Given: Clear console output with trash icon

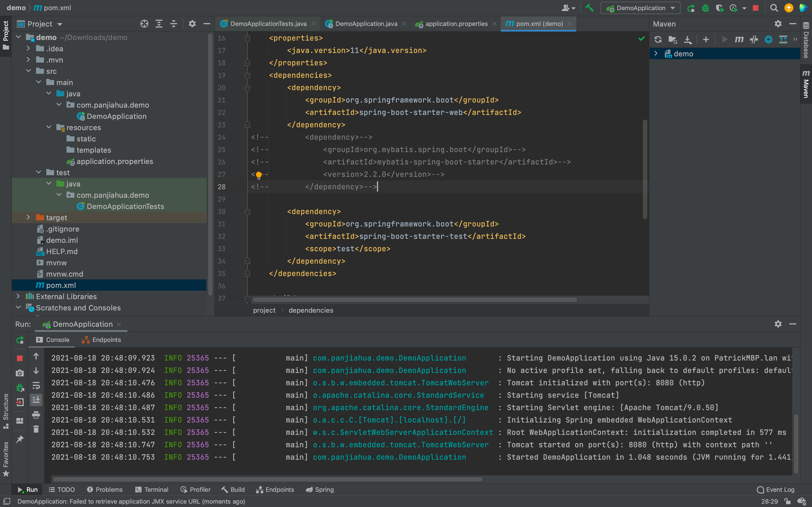Looking at the screenshot, I should [36, 429].
